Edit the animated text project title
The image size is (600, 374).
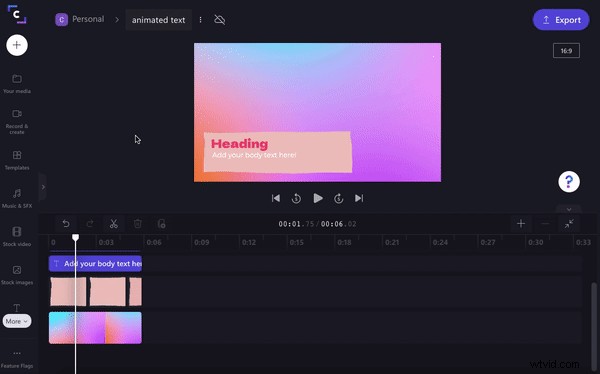coord(158,20)
